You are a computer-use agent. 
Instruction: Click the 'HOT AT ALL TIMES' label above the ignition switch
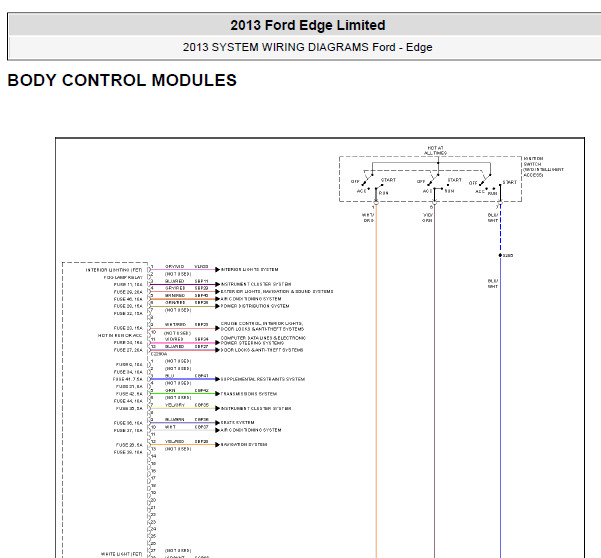[x=435, y=150]
